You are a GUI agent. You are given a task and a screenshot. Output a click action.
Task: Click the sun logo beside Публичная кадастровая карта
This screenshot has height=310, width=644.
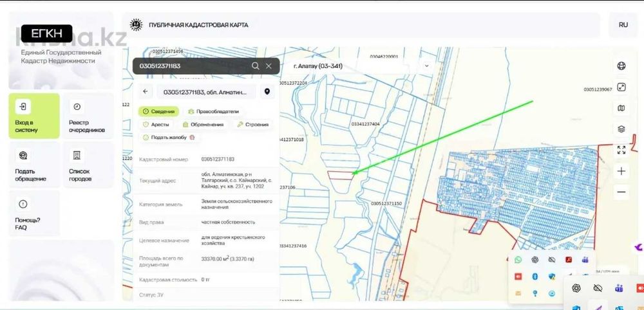tap(136, 25)
